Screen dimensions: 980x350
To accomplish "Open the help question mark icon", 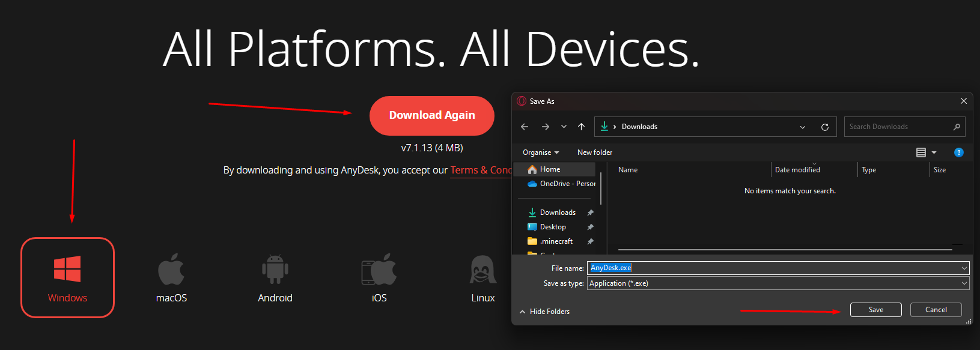I will (x=958, y=152).
